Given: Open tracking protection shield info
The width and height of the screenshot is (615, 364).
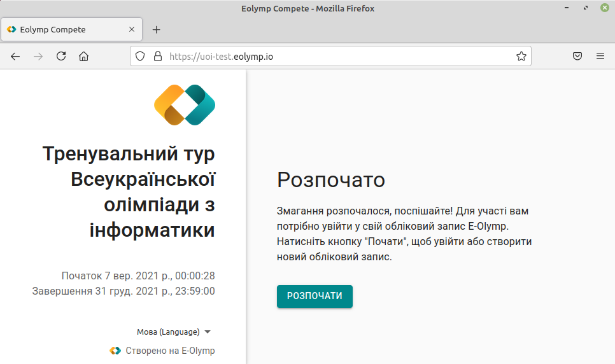Looking at the screenshot, I should click(140, 56).
